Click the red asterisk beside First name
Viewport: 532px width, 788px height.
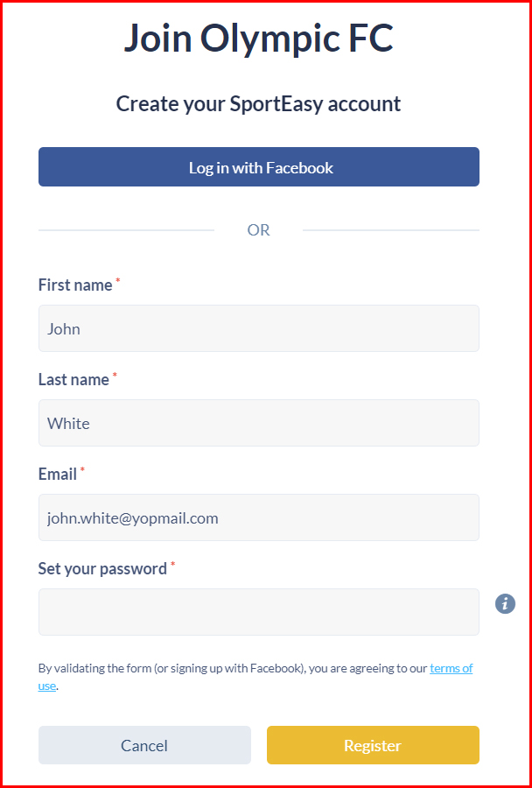(x=118, y=280)
